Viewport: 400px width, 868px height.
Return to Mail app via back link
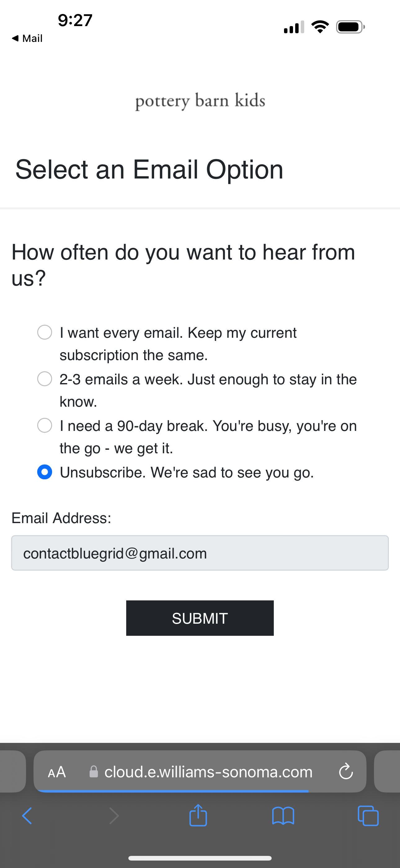pyautogui.click(x=27, y=38)
